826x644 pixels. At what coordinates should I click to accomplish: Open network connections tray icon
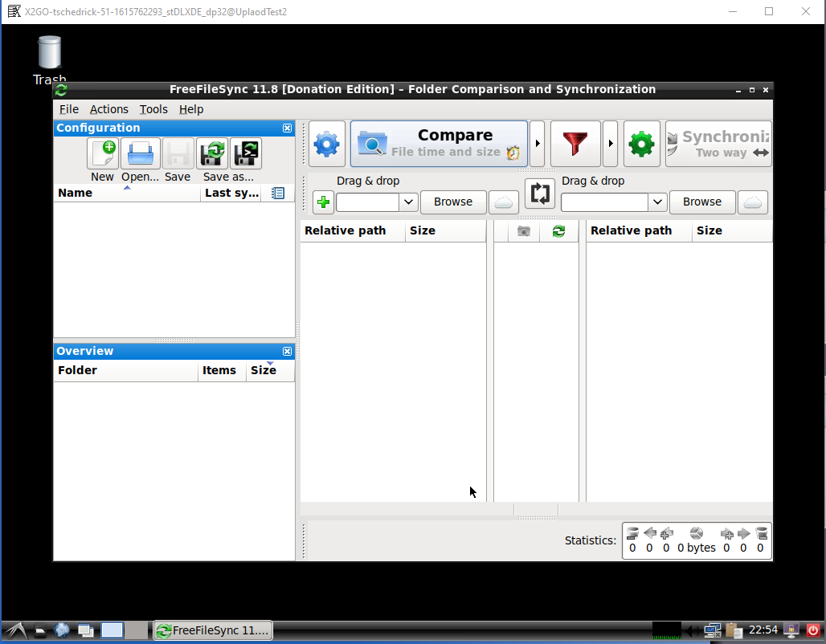pyautogui.click(x=712, y=630)
